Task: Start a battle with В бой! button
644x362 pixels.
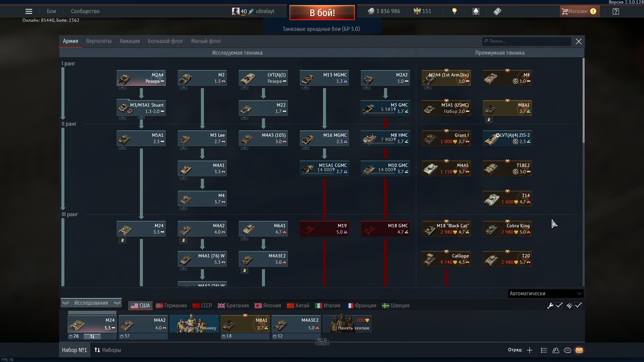Action: (x=322, y=13)
